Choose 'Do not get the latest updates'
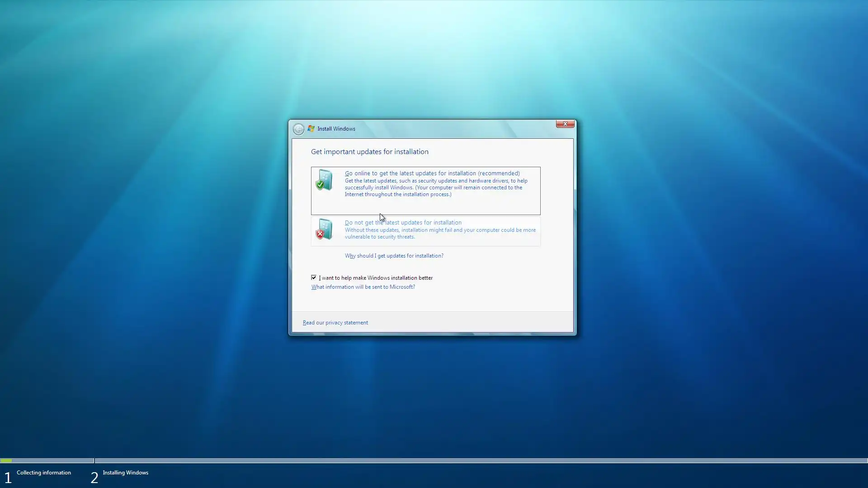 [x=403, y=223]
